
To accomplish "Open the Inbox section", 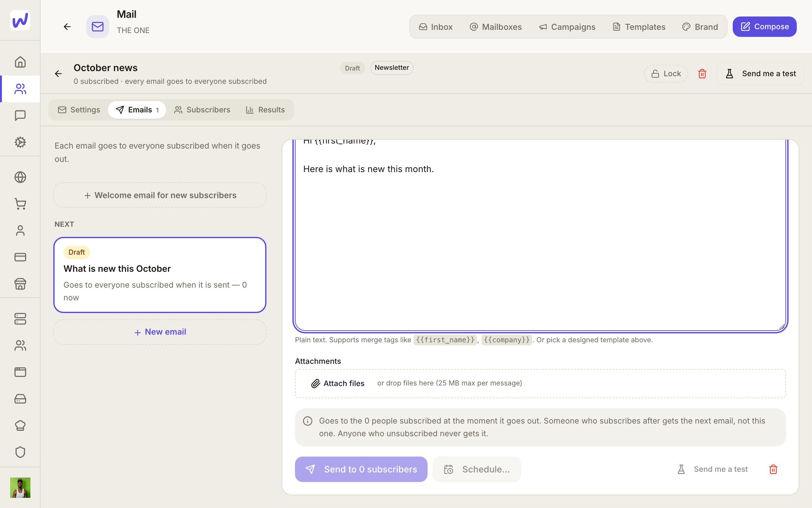I will (x=435, y=27).
